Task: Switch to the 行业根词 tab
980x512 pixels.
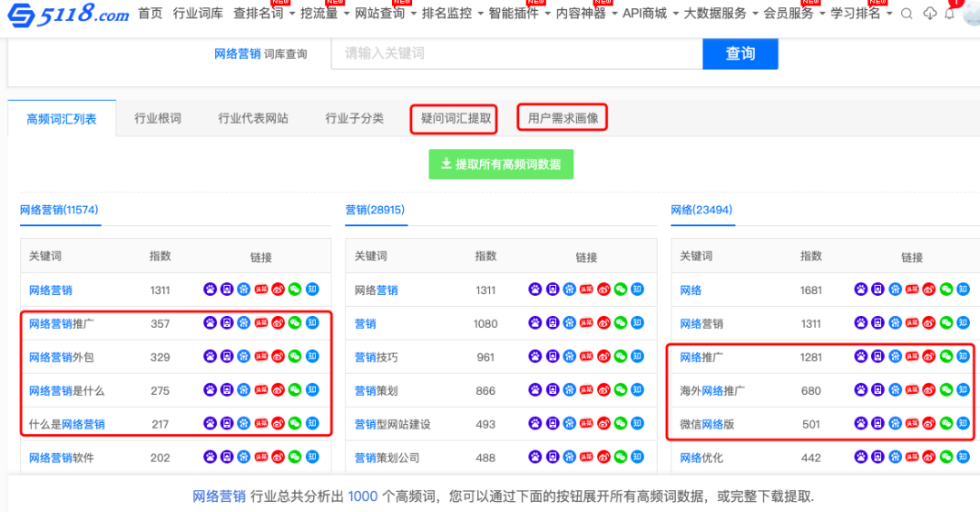Action: point(158,118)
